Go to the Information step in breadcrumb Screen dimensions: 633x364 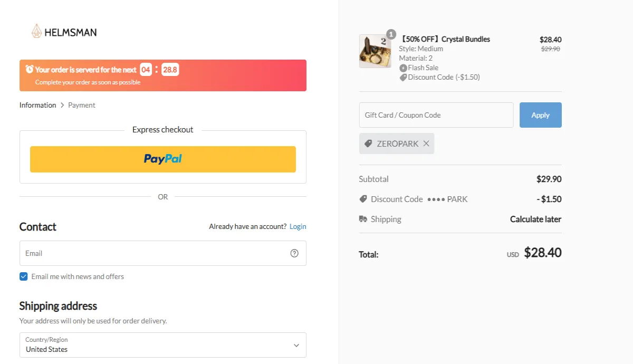pyautogui.click(x=37, y=104)
